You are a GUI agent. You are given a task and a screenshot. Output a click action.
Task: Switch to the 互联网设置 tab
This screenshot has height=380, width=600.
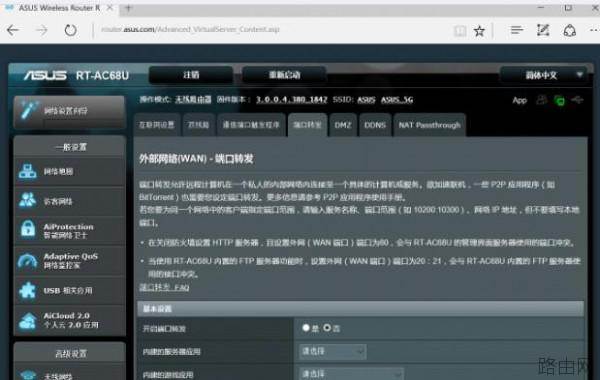click(x=157, y=125)
